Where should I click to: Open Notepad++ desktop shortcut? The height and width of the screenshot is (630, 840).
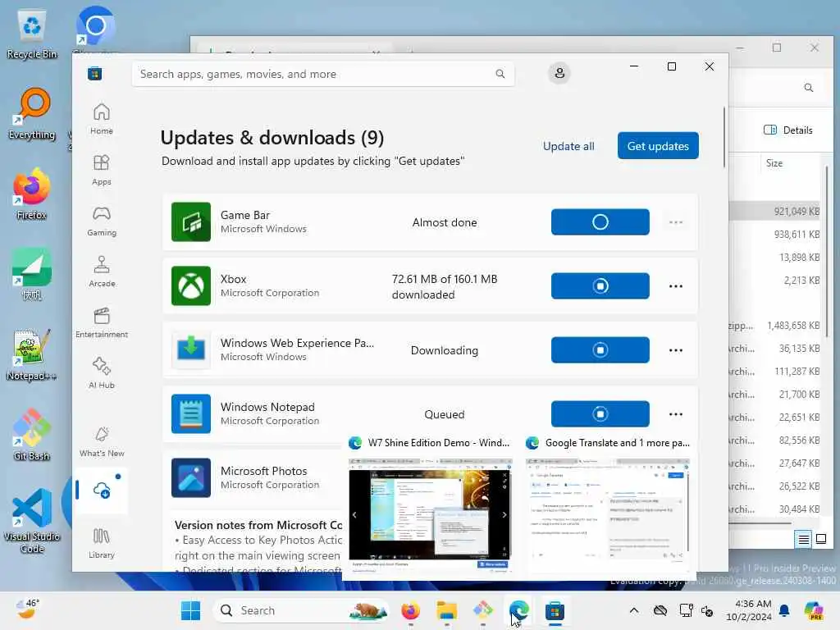click(32, 354)
